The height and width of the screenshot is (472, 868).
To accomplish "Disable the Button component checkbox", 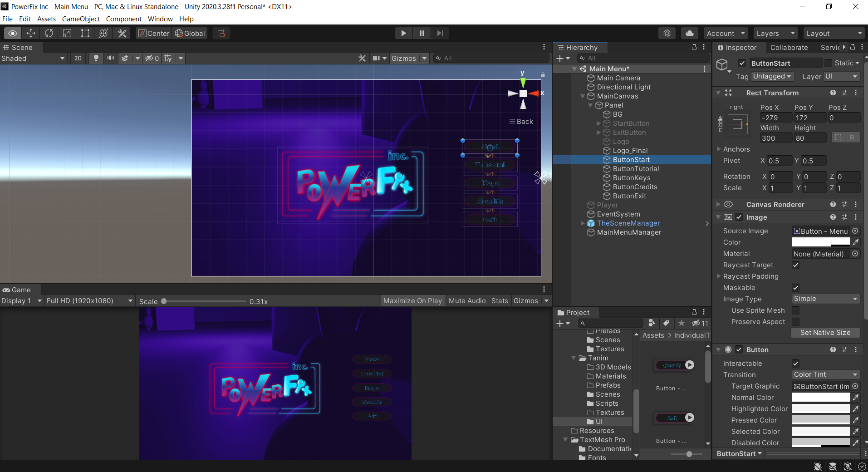I will [739, 349].
